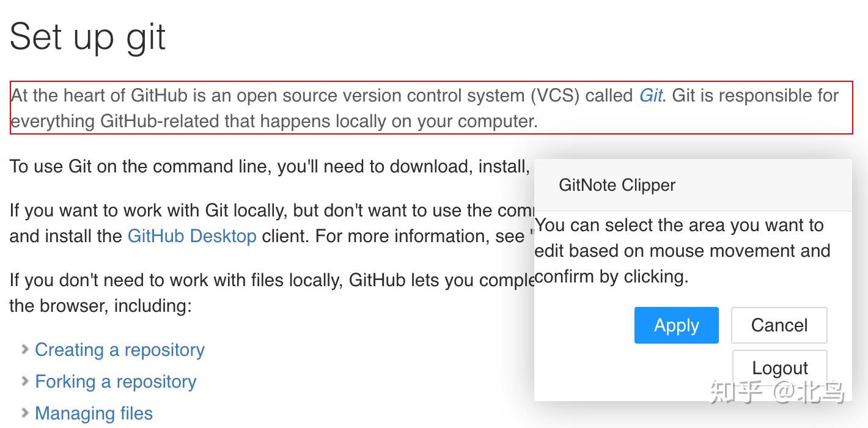Log out using the Logout button
Viewport: 868px width, 428px height.
[x=779, y=367]
